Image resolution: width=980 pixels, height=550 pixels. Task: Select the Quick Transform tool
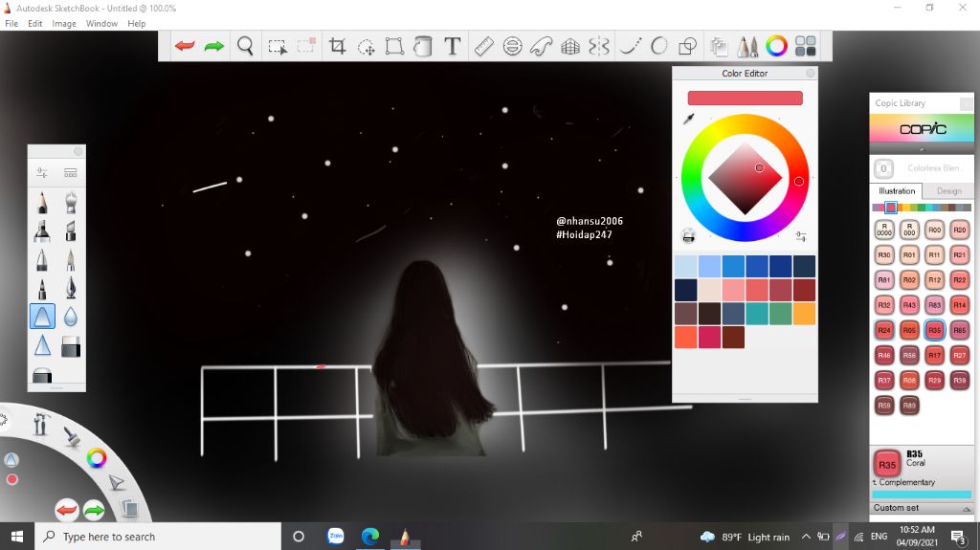pyautogui.click(x=366, y=46)
